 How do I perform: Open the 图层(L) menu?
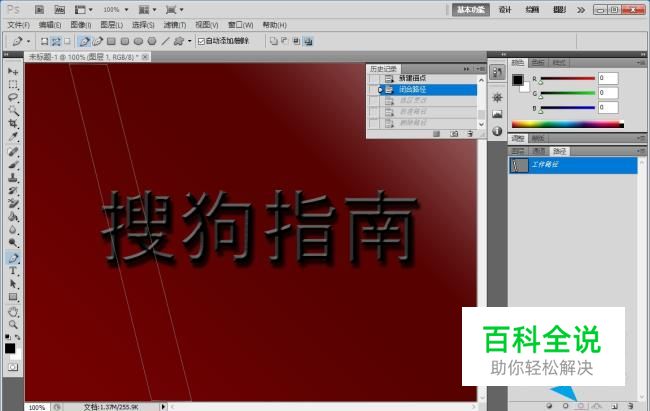click(112, 25)
